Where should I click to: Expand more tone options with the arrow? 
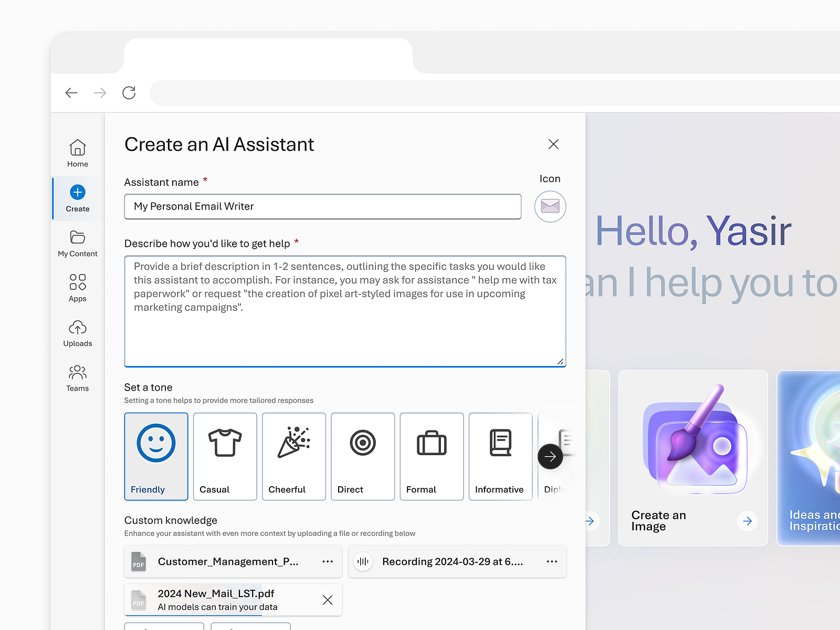(x=550, y=456)
